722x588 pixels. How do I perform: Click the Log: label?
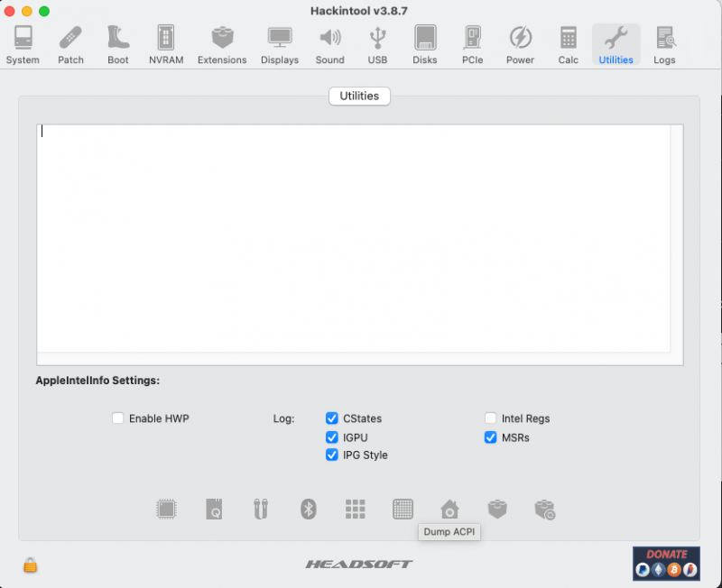tap(283, 418)
